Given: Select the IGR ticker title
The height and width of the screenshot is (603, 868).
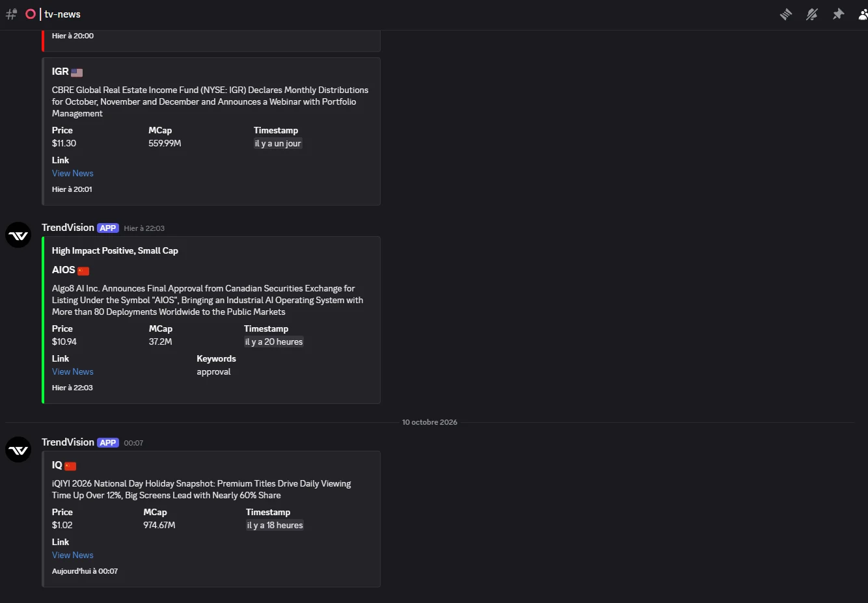Looking at the screenshot, I should (x=60, y=72).
